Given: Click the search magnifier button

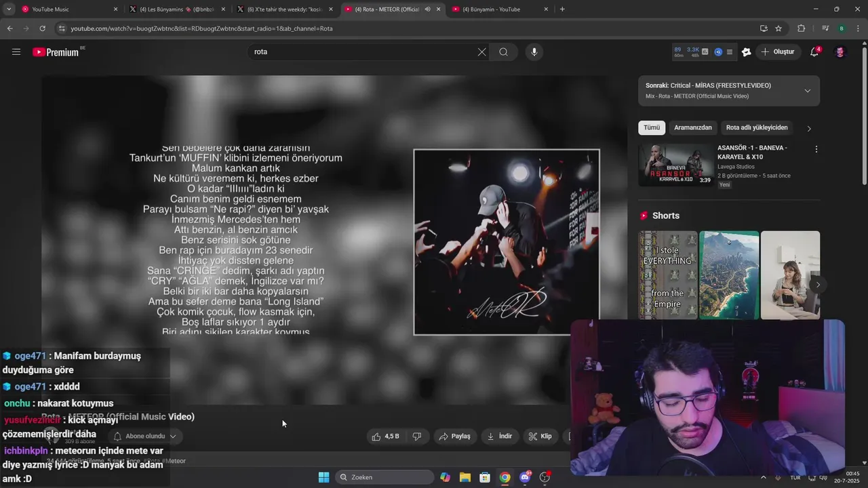Looking at the screenshot, I should (503, 52).
